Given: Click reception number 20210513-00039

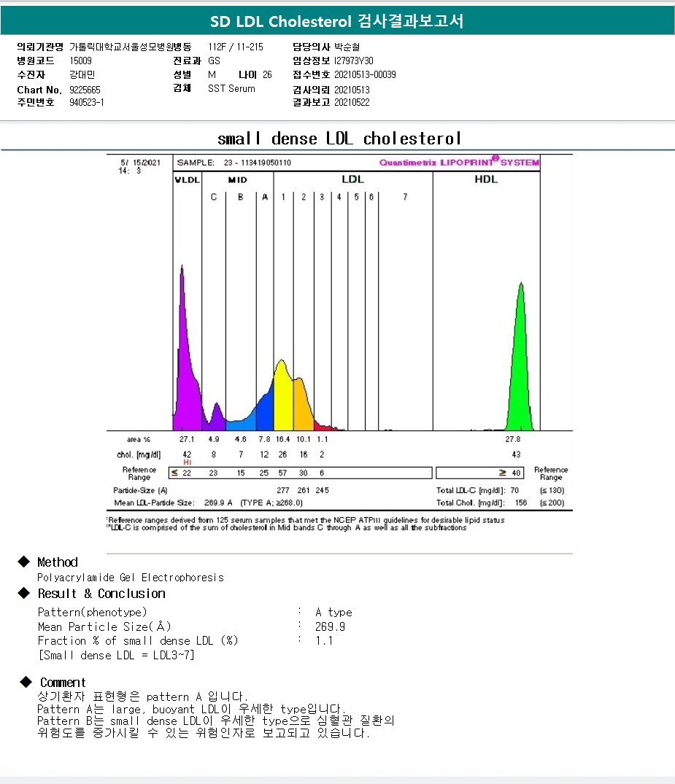Looking at the screenshot, I should 365,75.
